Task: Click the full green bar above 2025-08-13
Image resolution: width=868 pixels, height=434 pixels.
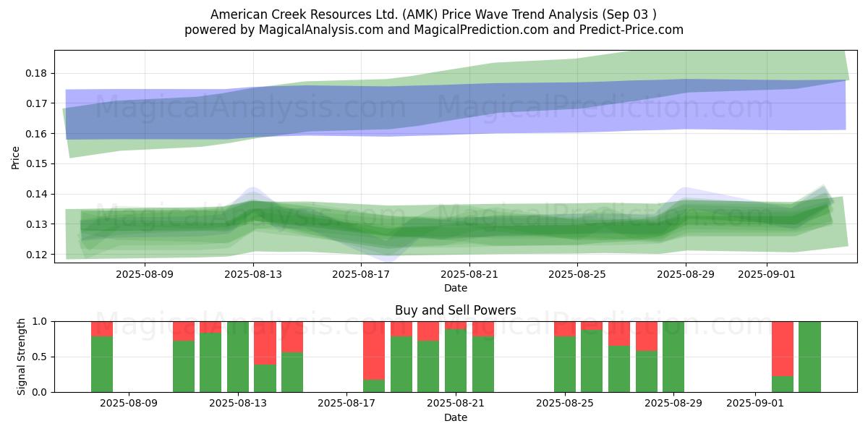Action: pyautogui.click(x=238, y=357)
